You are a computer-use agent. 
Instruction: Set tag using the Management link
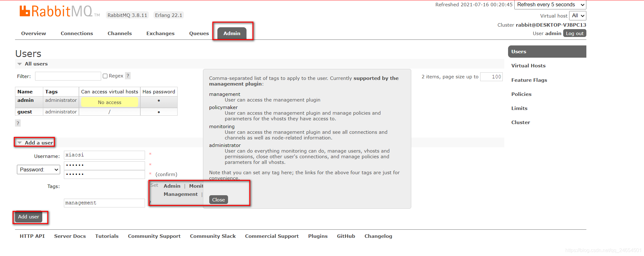click(x=181, y=194)
